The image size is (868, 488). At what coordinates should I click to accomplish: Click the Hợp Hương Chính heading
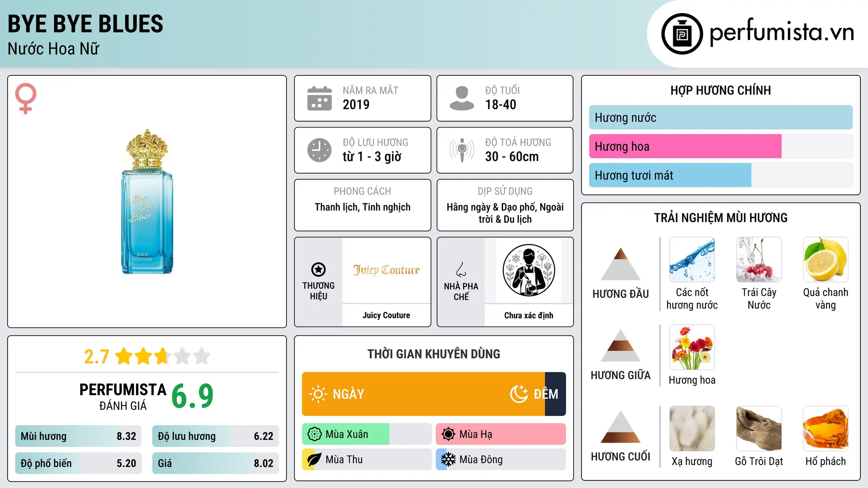click(721, 90)
